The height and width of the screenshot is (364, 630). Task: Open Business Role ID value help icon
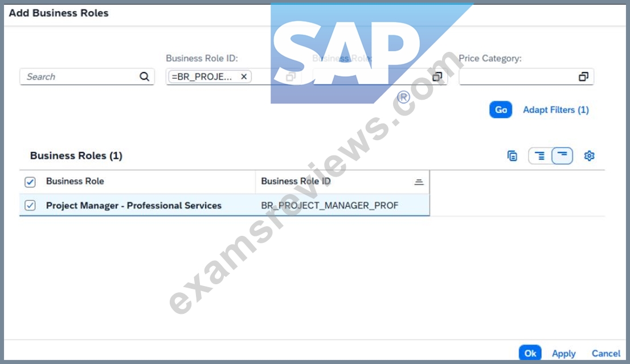pos(291,77)
